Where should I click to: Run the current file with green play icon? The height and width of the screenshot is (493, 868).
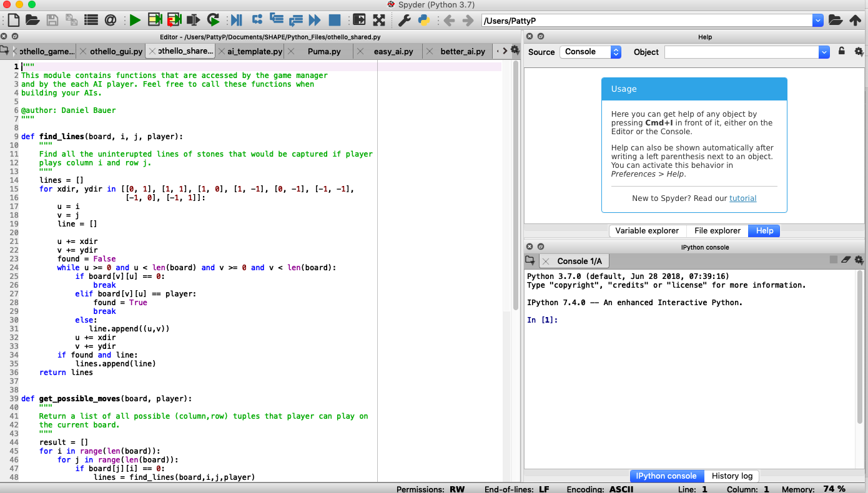tap(135, 20)
